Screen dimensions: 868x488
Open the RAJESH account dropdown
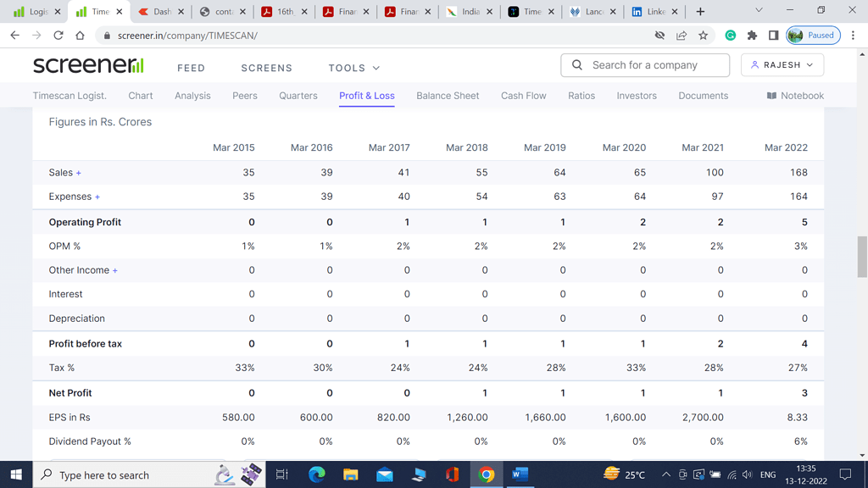(782, 64)
